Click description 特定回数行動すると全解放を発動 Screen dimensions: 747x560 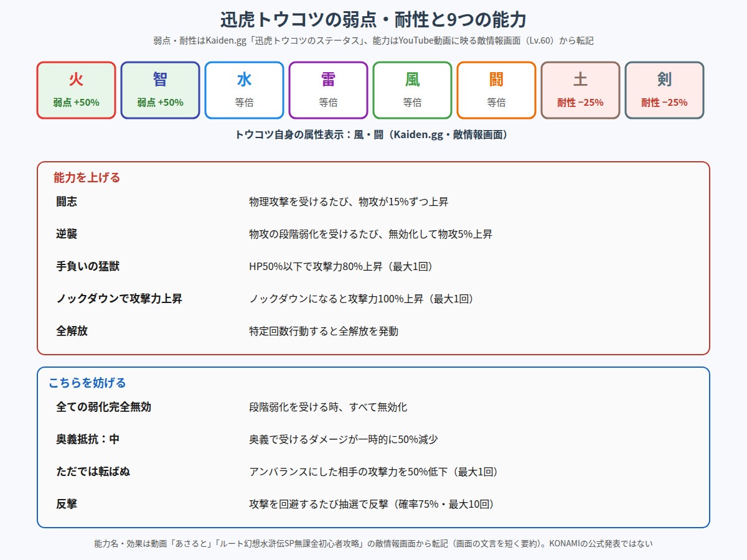click(x=324, y=332)
